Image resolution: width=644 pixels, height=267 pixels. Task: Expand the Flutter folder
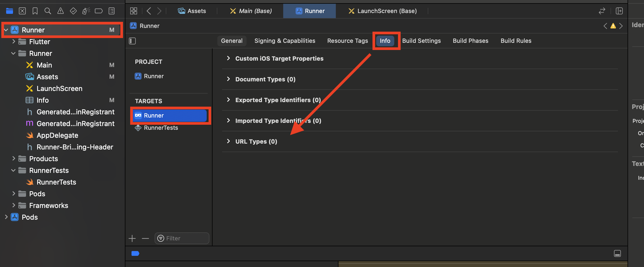pyautogui.click(x=14, y=41)
